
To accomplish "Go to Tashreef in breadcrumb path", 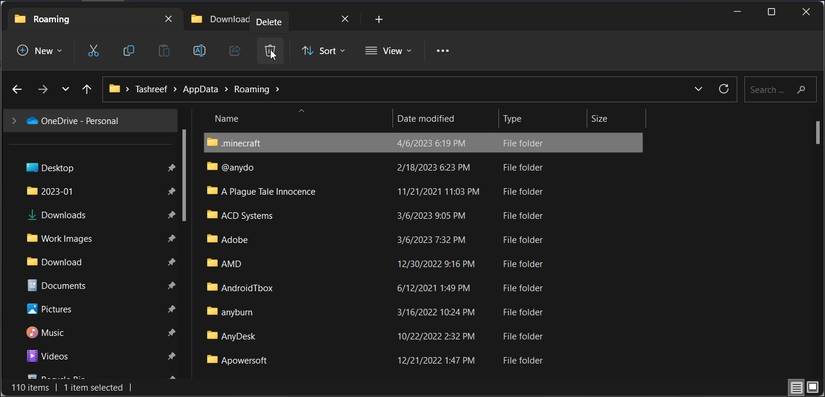I will (x=151, y=89).
